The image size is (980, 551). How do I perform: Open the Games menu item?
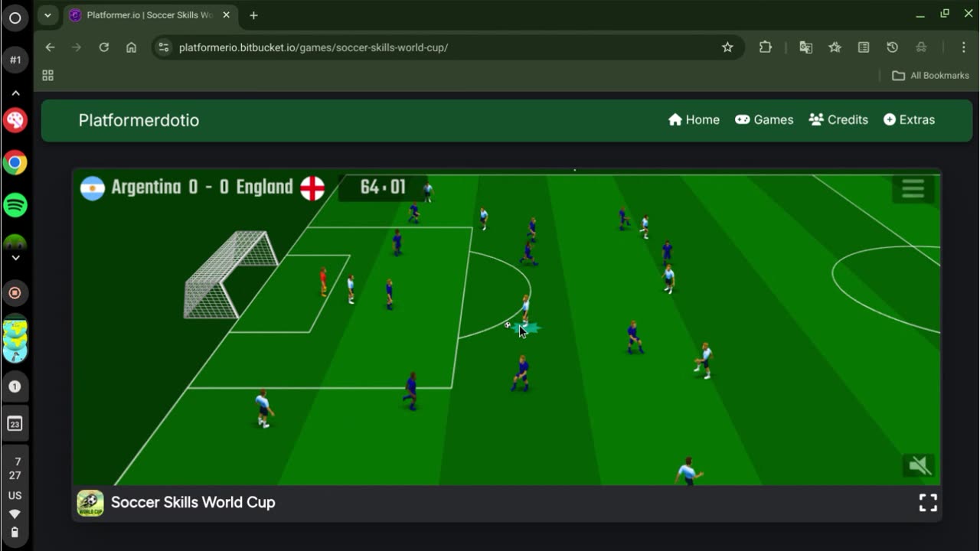764,120
